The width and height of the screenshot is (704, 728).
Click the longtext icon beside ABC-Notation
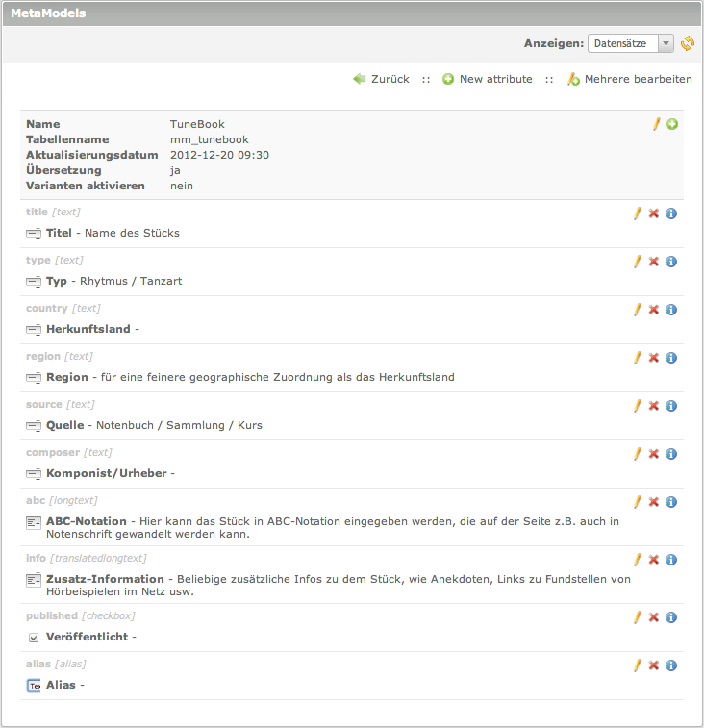(x=34, y=522)
